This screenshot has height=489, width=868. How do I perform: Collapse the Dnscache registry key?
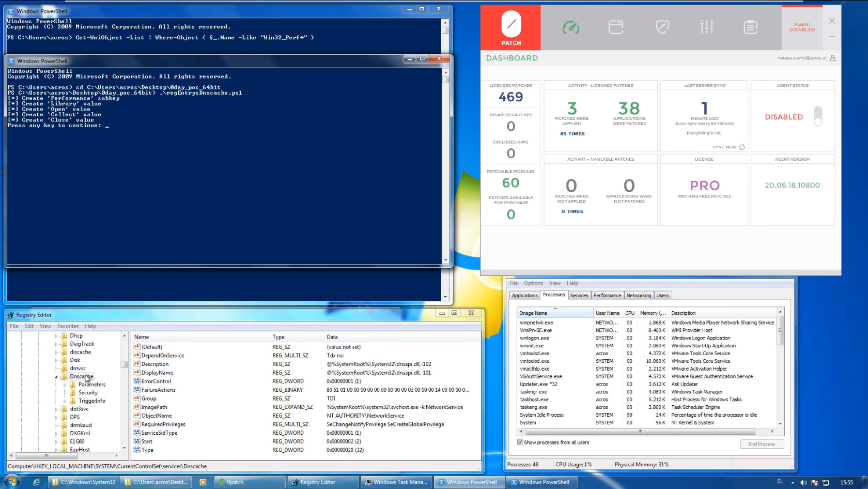56,377
